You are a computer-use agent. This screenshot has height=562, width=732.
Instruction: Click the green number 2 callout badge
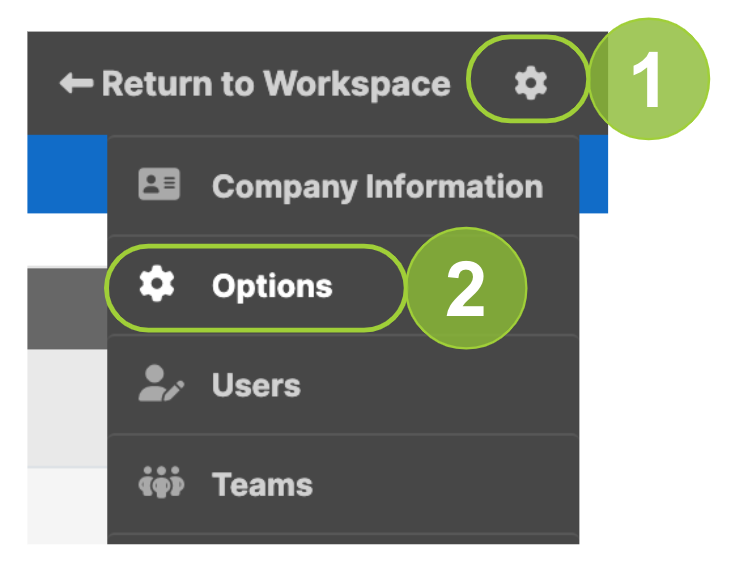(467, 288)
